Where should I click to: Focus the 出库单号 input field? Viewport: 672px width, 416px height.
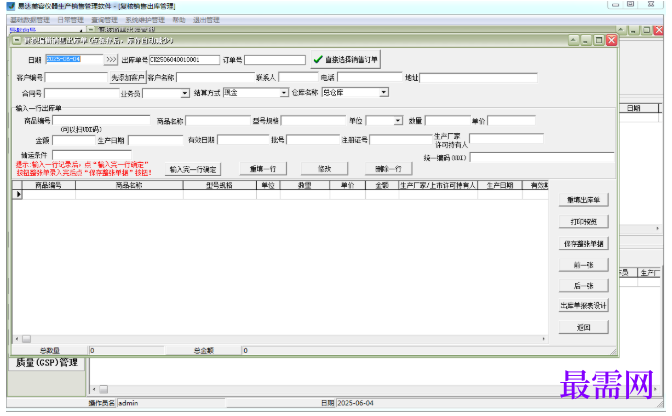coord(184,60)
